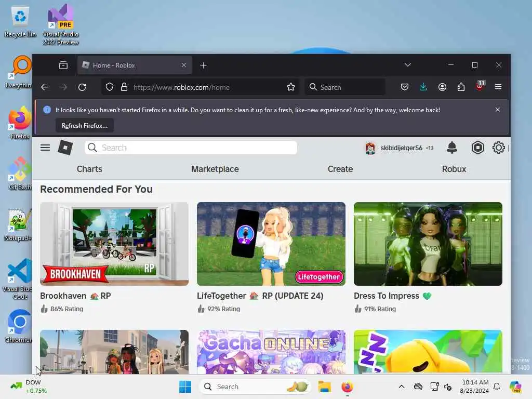Go to the Marketplace section
The width and height of the screenshot is (532, 399).
pos(215,169)
